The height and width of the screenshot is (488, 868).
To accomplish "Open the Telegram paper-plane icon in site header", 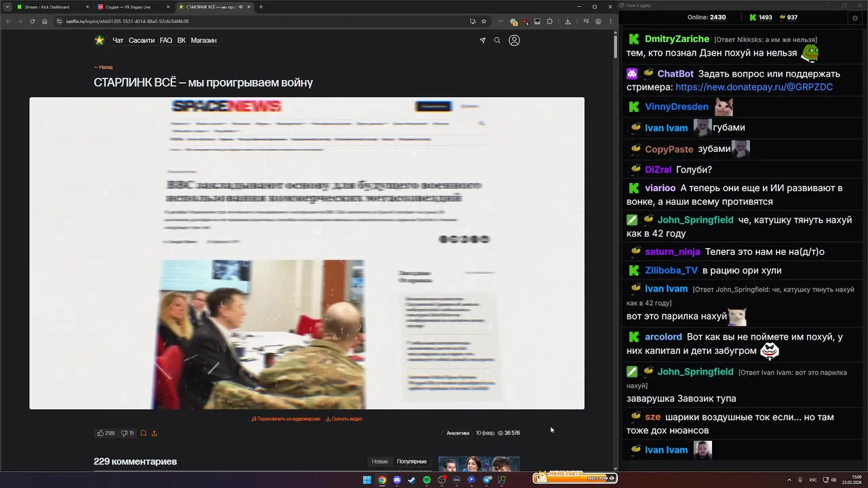I will click(x=482, y=41).
